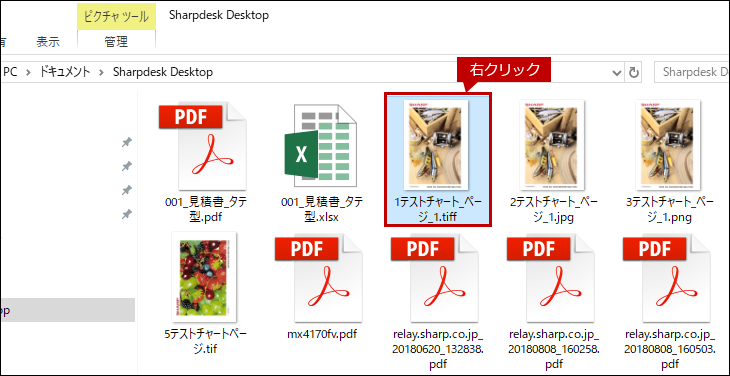Click the refresh button beside address bar

click(633, 72)
